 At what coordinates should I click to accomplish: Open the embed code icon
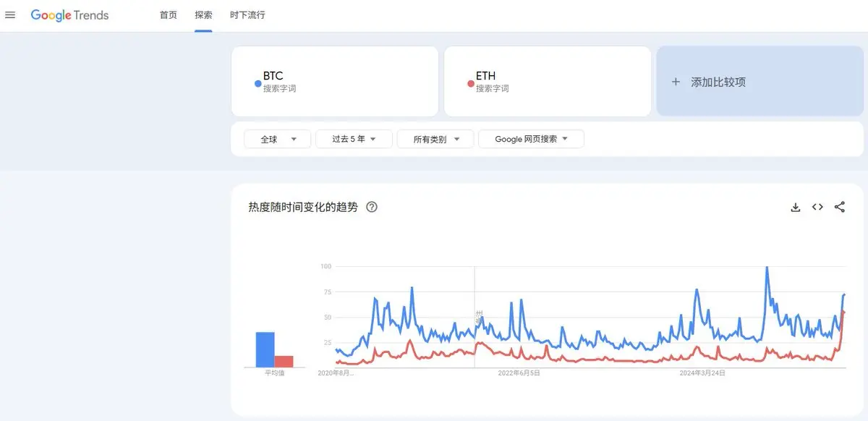(817, 207)
